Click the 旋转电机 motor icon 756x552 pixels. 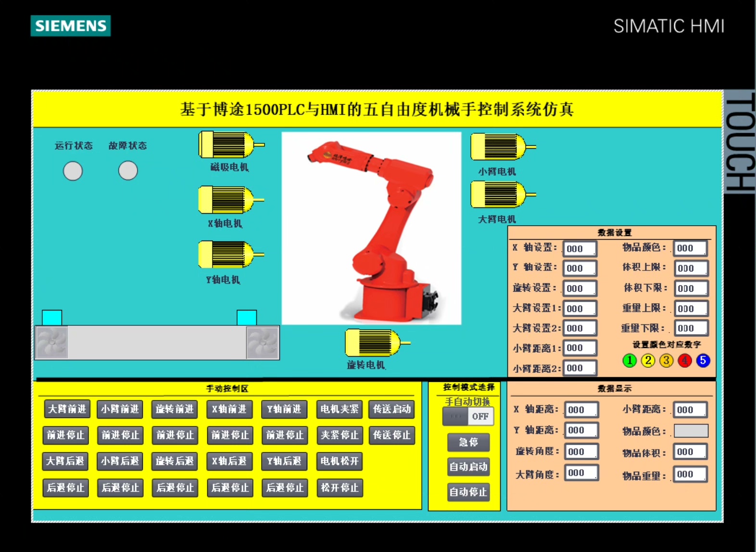click(x=378, y=343)
